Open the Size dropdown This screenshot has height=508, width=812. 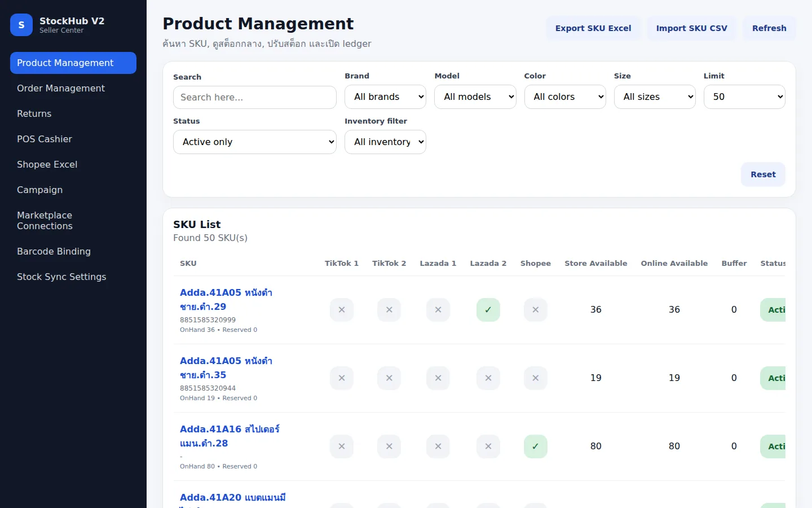pyautogui.click(x=655, y=97)
